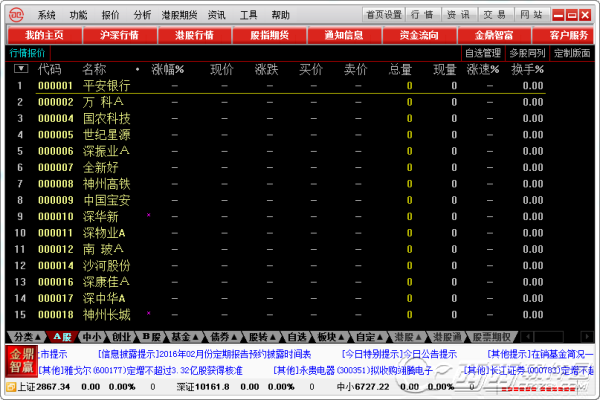Expand the 自定 tab menu
This screenshot has height=400, width=600.
coord(369,337)
